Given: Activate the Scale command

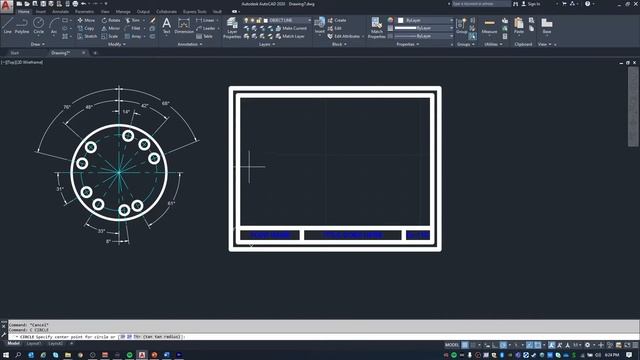Looking at the screenshot, I should (110, 36).
